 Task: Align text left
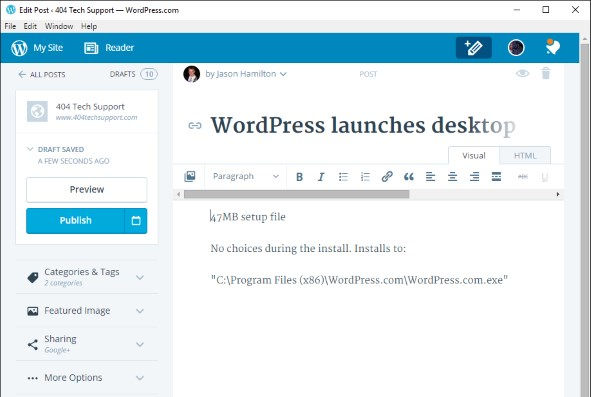pos(430,176)
